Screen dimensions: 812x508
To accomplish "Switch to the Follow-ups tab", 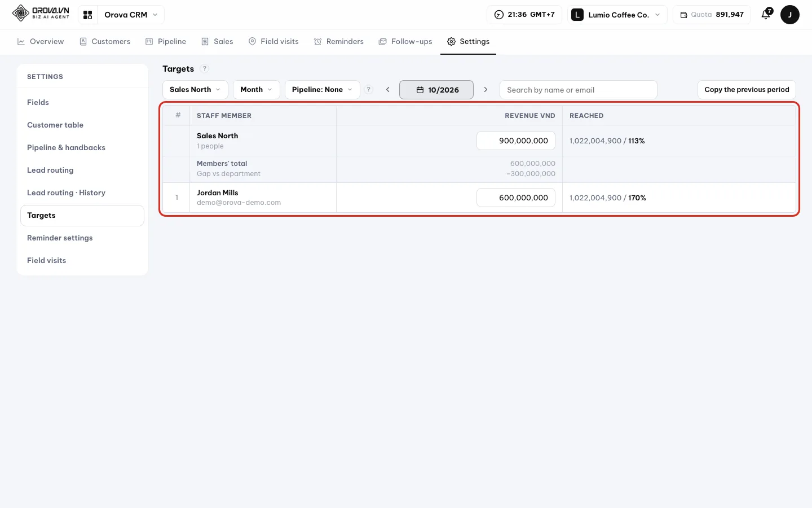I will (405, 42).
